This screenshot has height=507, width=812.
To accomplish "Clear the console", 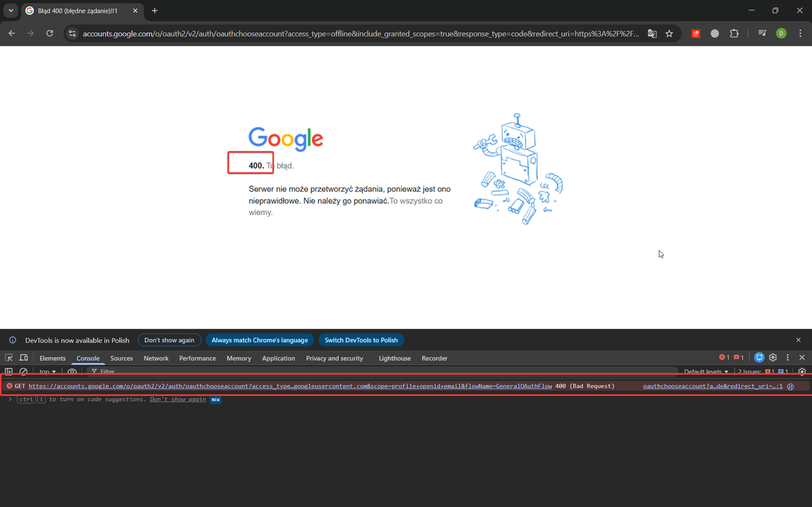I will click(x=24, y=372).
